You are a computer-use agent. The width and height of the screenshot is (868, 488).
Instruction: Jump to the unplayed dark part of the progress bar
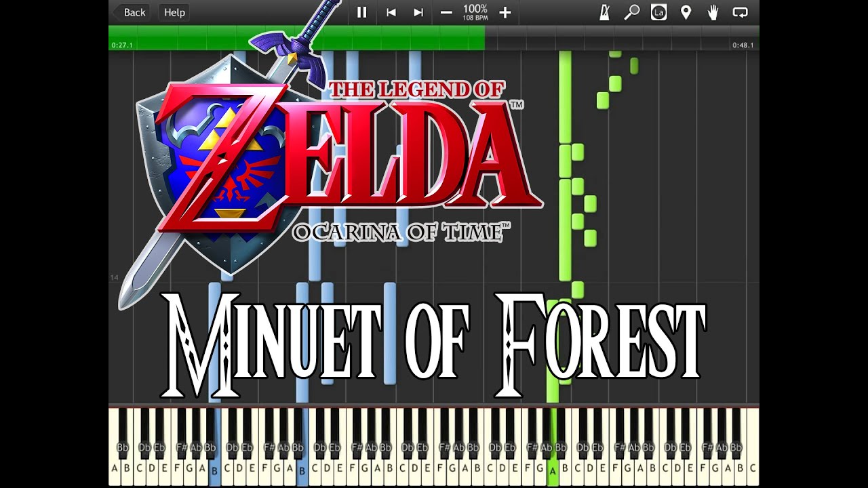(x=622, y=38)
